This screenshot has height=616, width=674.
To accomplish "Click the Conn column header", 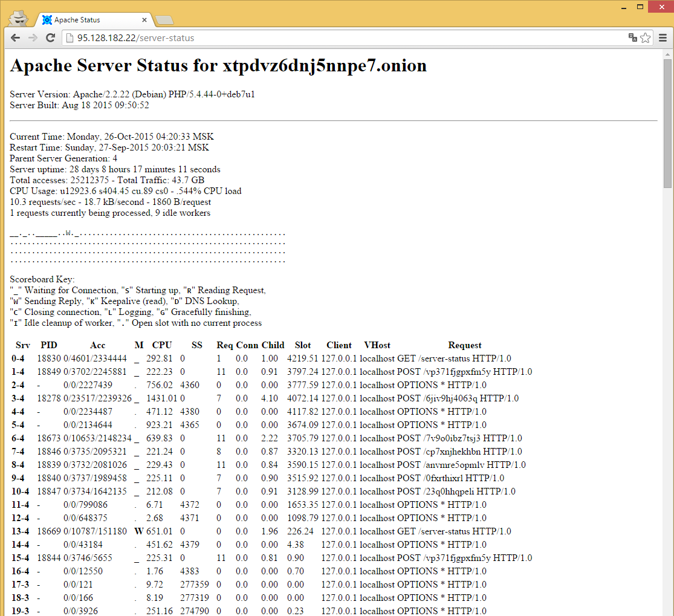I will (247, 345).
